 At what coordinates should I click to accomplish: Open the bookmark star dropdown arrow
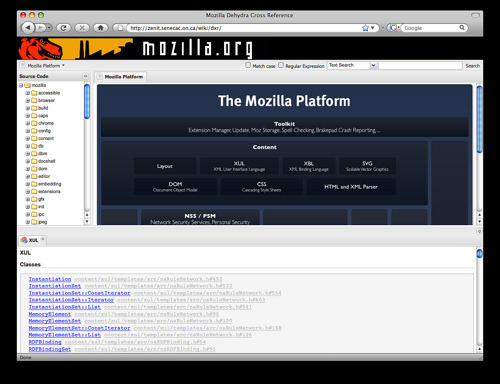click(x=372, y=28)
